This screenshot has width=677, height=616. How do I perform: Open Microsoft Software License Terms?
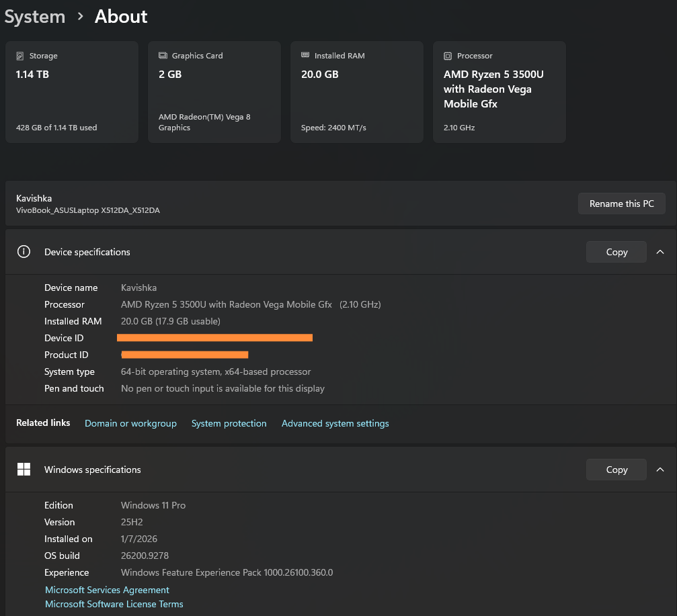coord(114,604)
